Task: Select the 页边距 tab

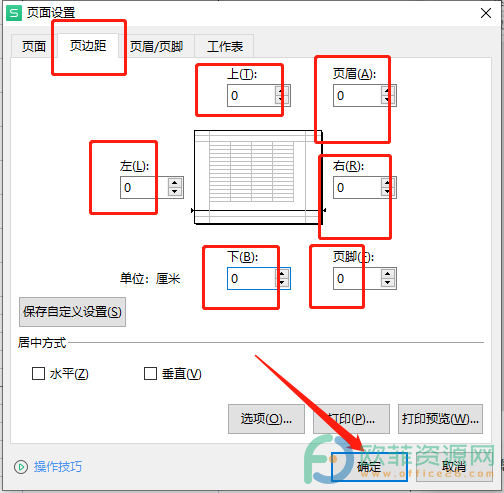Action: coord(88,45)
